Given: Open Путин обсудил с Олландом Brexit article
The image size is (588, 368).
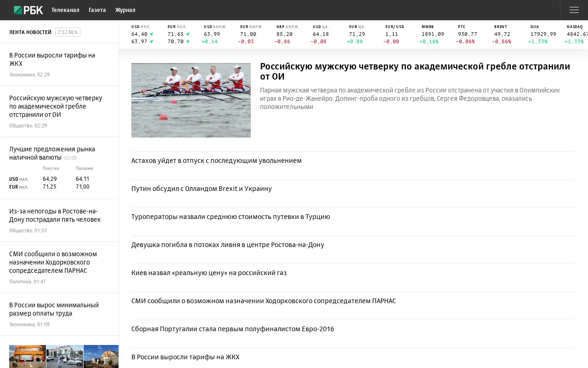Looking at the screenshot, I should point(202,189).
